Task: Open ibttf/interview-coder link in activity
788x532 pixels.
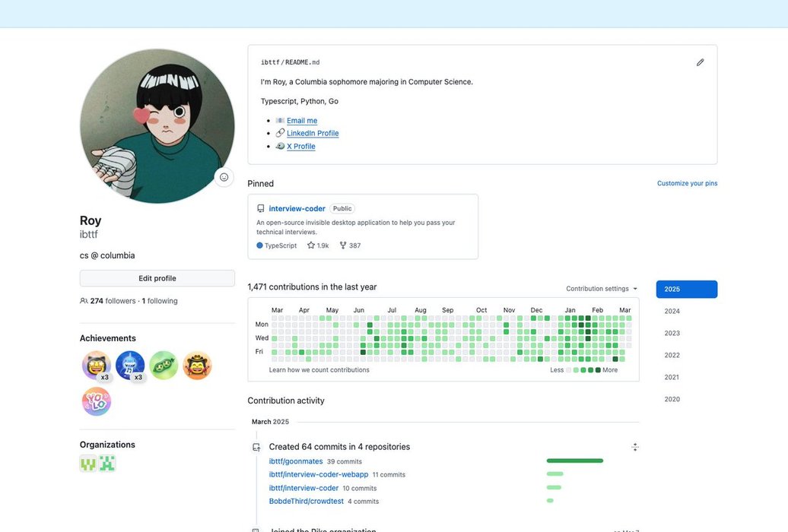Action: coord(303,488)
